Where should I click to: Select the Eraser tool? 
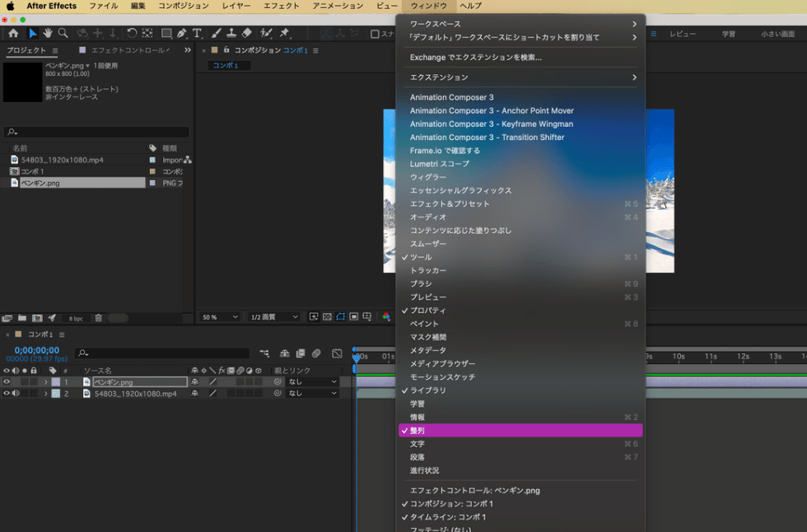[247, 33]
